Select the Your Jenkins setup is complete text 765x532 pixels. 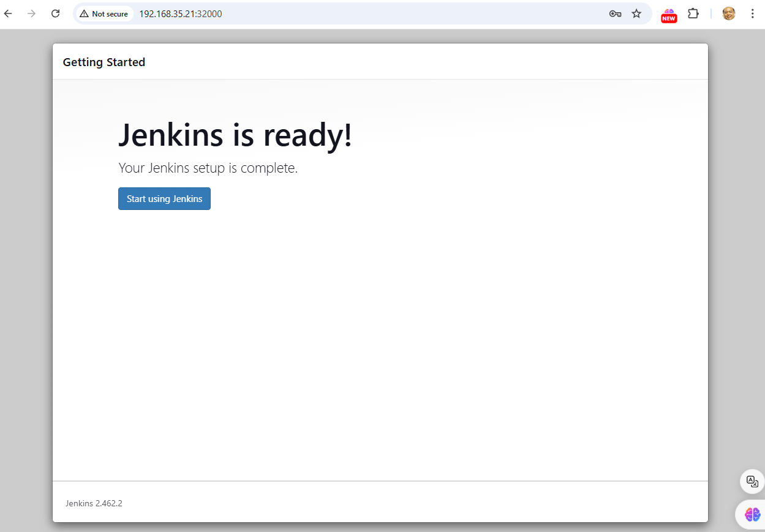[x=208, y=168]
